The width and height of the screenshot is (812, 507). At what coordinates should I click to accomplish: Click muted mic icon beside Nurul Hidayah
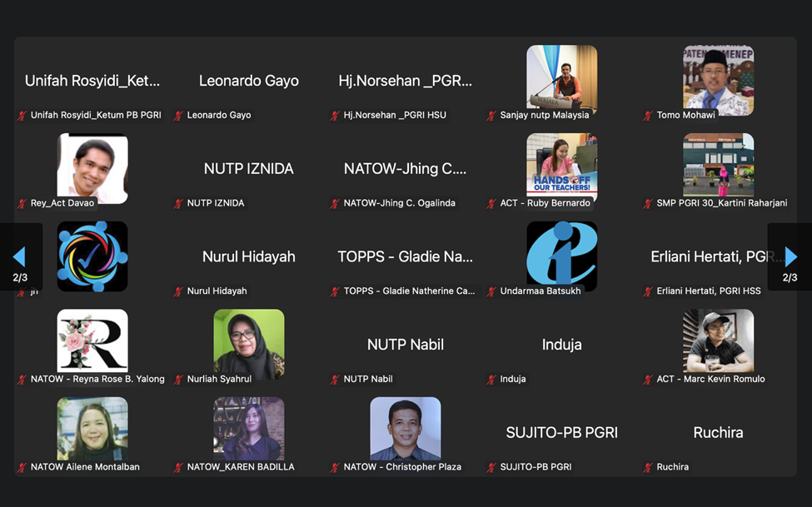pyautogui.click(x=178, y=291)
